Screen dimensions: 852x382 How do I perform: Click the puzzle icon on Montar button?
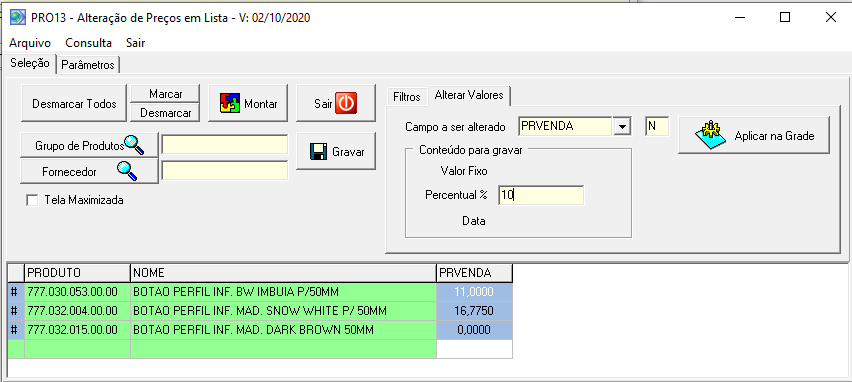tap(230, 103)
